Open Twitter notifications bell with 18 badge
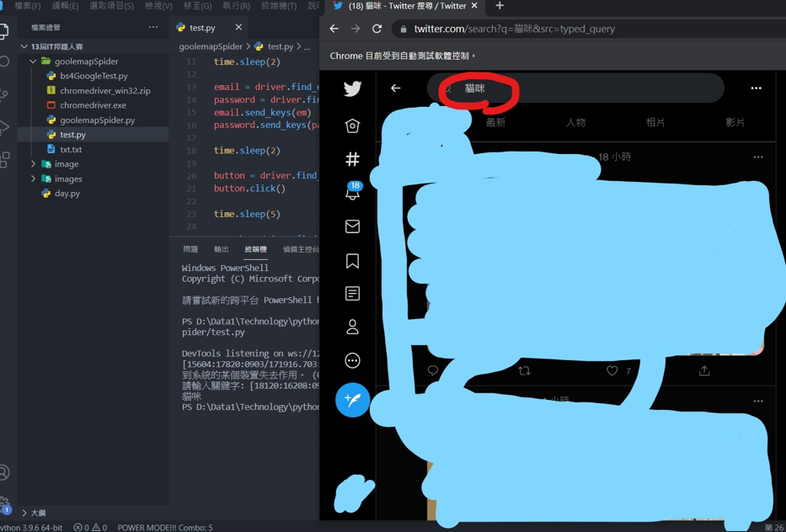The height and width of the screenshot is (532, 786). [353, 191]
